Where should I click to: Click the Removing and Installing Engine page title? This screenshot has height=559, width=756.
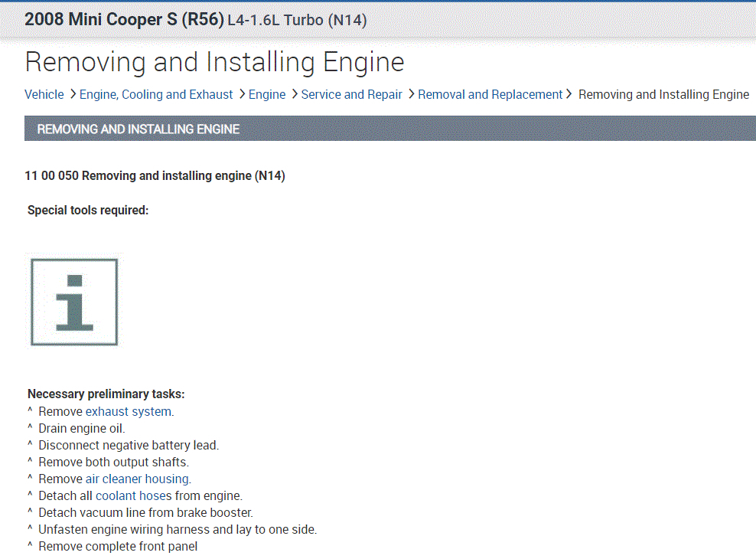tap(214, 62)
